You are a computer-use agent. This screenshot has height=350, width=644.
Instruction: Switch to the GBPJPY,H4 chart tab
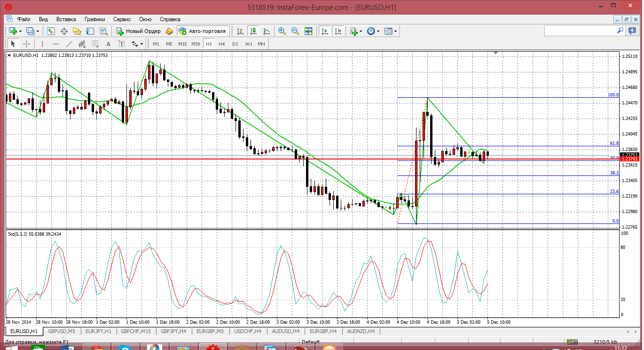(x=173, y=331)
